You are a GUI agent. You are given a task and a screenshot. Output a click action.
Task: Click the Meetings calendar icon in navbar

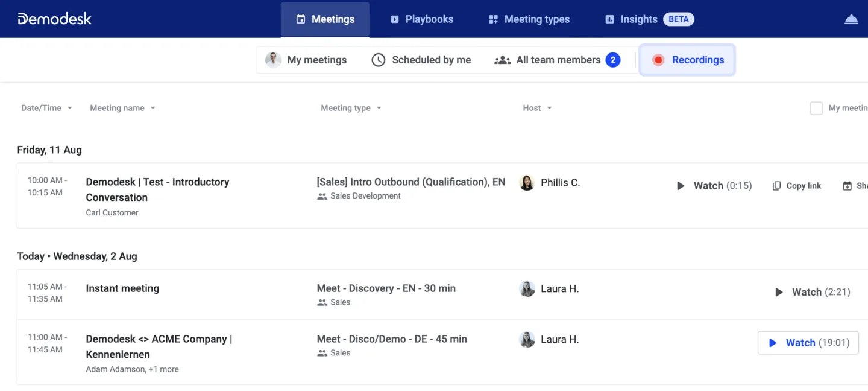(301, 19)
